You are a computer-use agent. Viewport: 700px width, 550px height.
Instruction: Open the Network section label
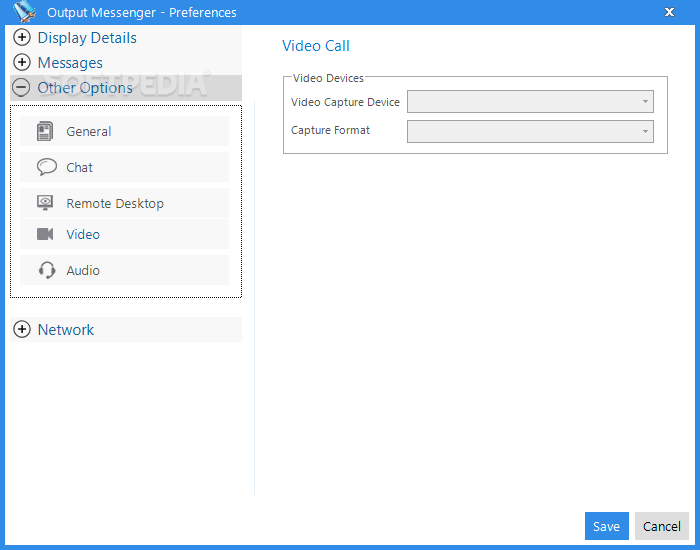tap(66, 329)
